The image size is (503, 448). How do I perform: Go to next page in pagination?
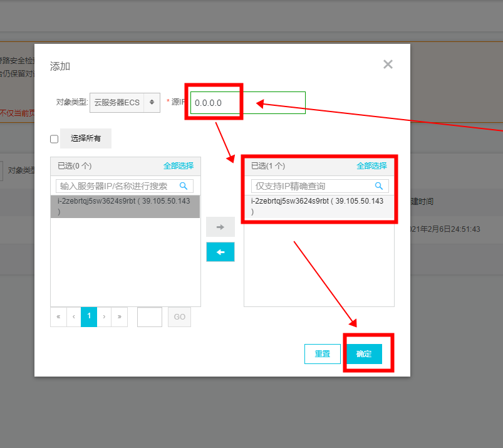[x=104, y=317]
